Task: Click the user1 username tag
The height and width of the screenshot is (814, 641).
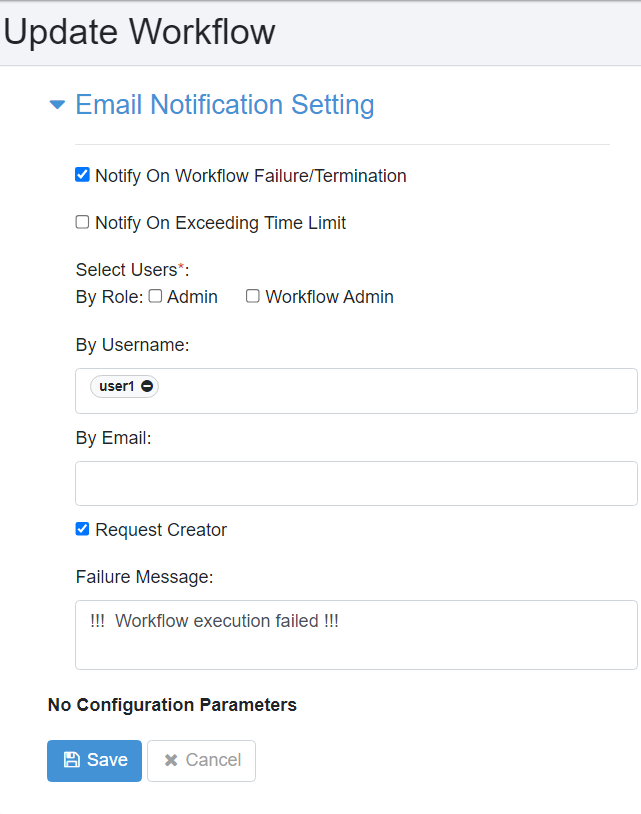Action: [117, 386]
